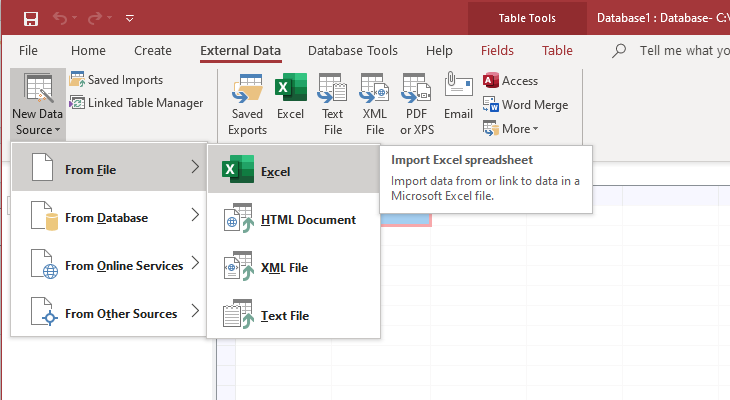Select HTML Document import option
Viewport: 730px width, 400px height.
tap(293, 220)
